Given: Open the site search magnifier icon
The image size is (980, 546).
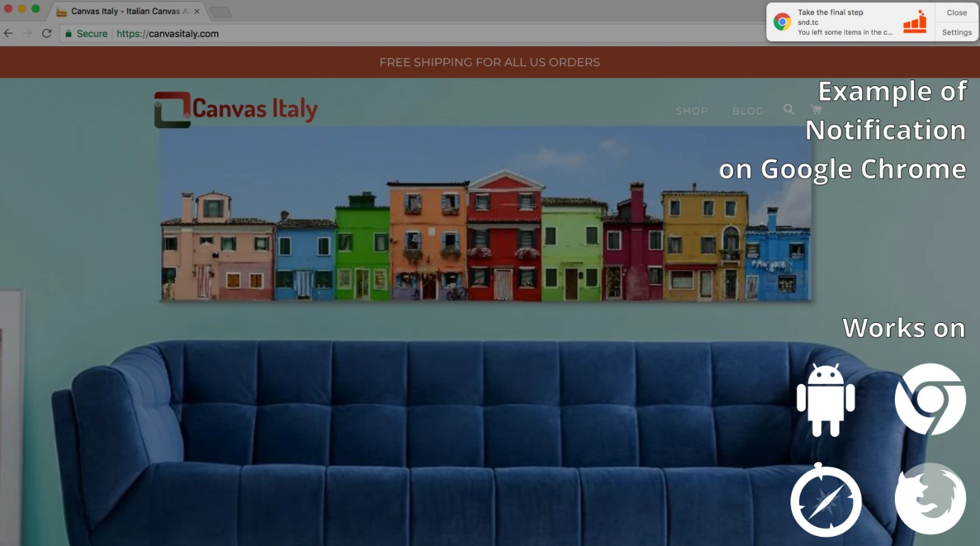Looking at the screenshot, I should pyautogui.click(x=789, y=110).
